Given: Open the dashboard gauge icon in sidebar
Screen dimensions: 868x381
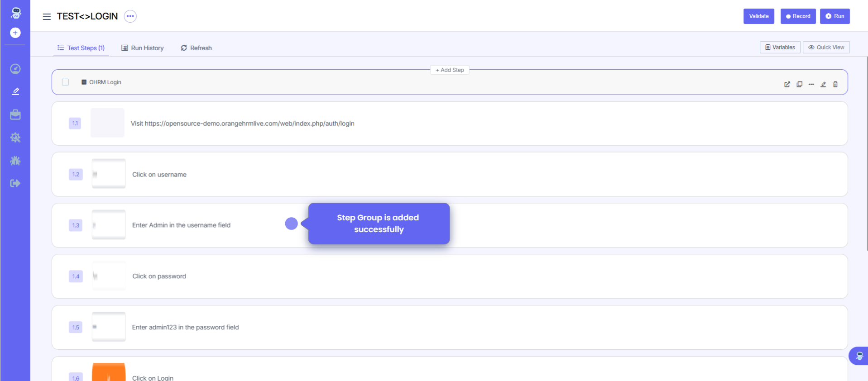Looking at the screenshot, I should 15,69.
